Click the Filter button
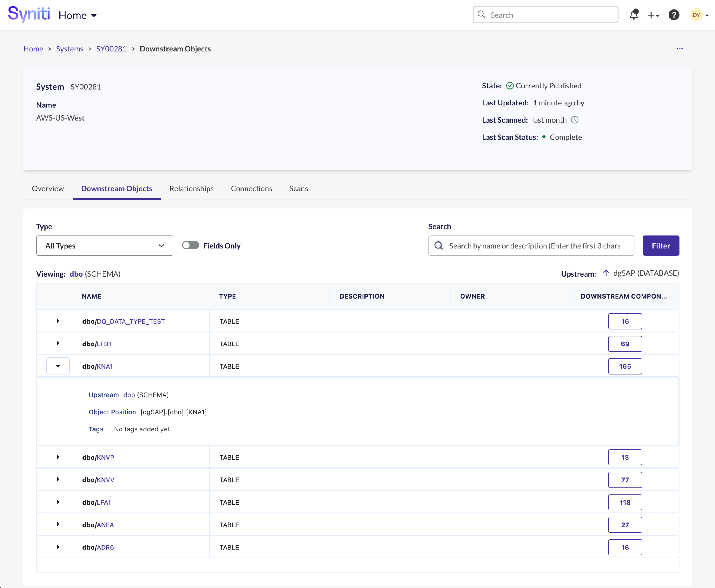Screen dimensions: 715x588 [661, 246]
